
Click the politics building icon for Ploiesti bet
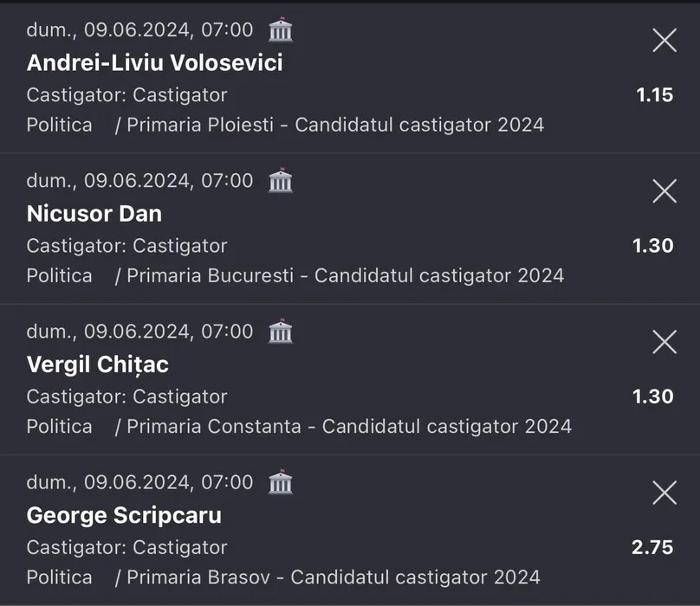[281, 30]
